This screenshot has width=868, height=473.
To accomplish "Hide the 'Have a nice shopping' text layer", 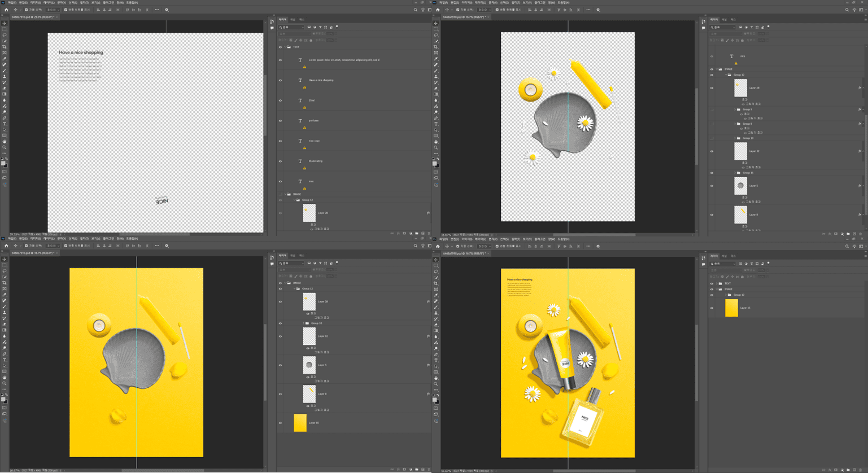I will coord(280,80).
